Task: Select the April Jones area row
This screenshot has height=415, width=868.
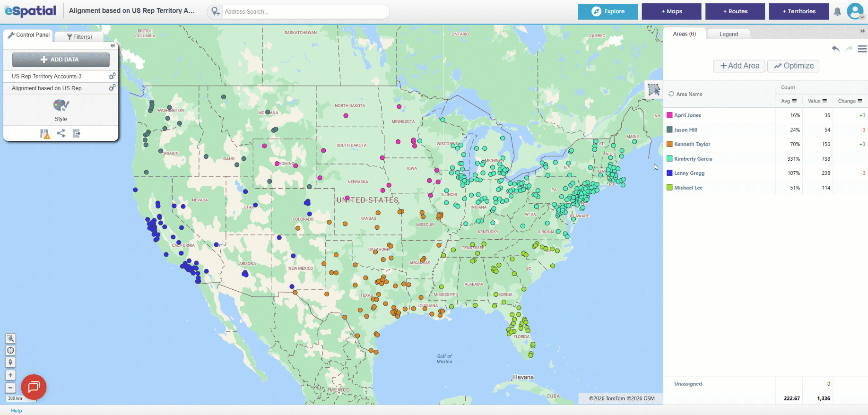Action: click(x=765, y=115)
